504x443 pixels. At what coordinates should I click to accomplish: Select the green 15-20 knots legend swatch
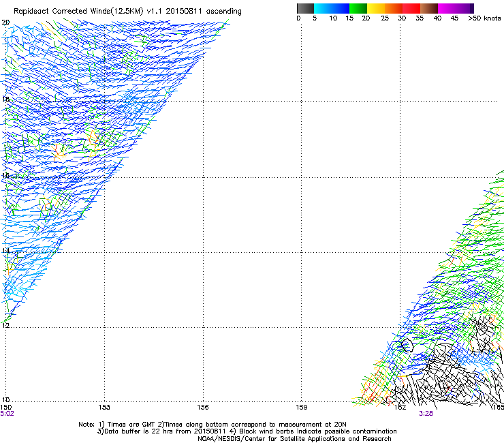tap(358, 8)
